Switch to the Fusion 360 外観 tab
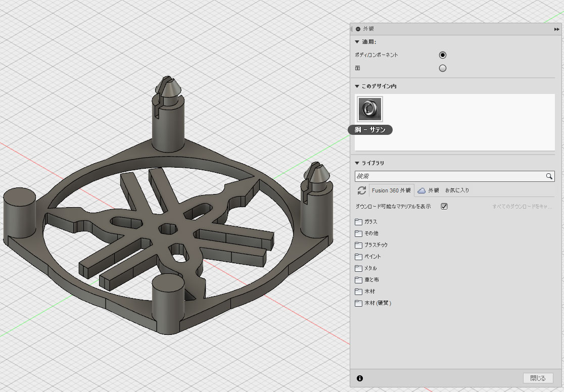This screenshot has width=564, height=392. pyautogui.click(x=391, y=190)
